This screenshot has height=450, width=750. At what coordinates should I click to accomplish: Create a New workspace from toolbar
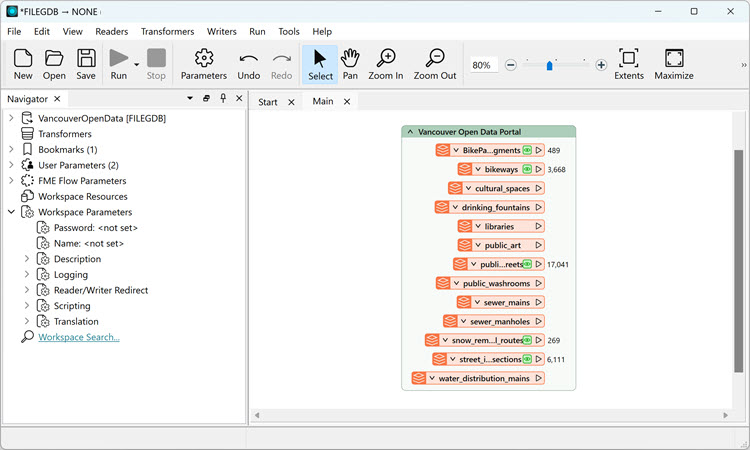click(x=23, y=64)
